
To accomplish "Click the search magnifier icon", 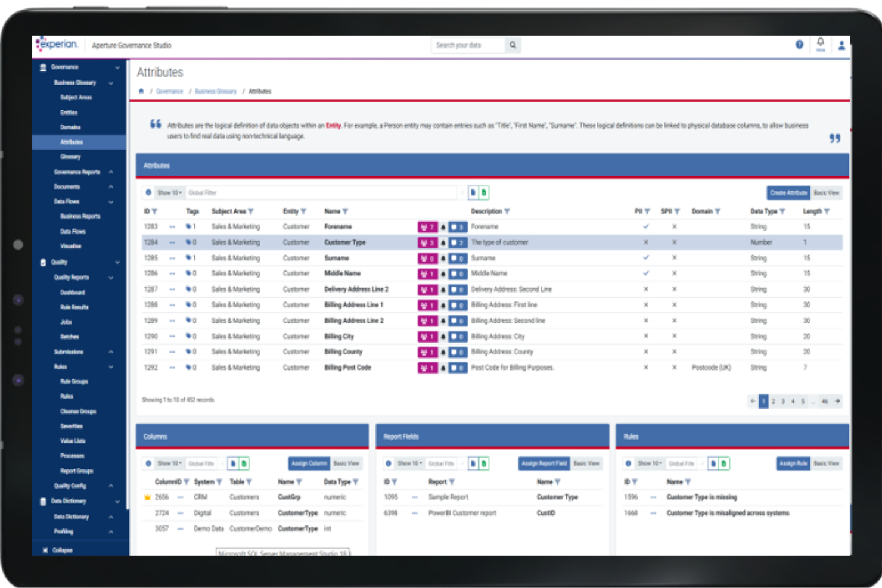I will [x=513, y=45].
